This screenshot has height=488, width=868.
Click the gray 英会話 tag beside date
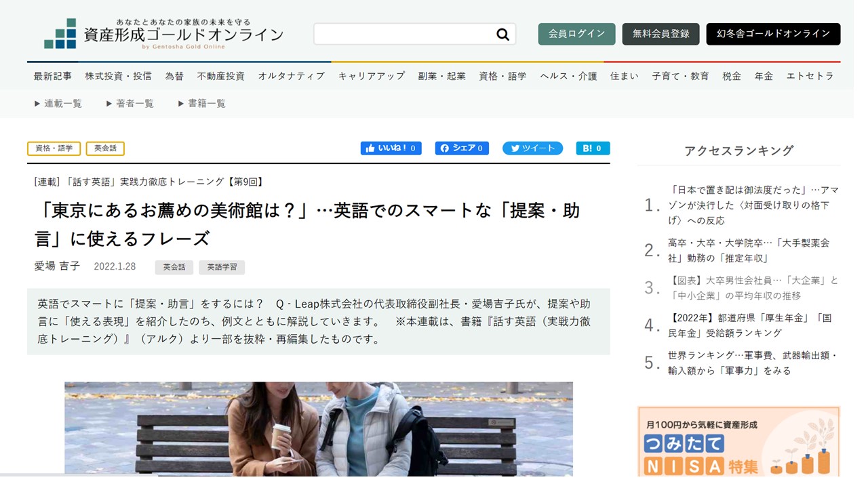(x=174, y=267)
